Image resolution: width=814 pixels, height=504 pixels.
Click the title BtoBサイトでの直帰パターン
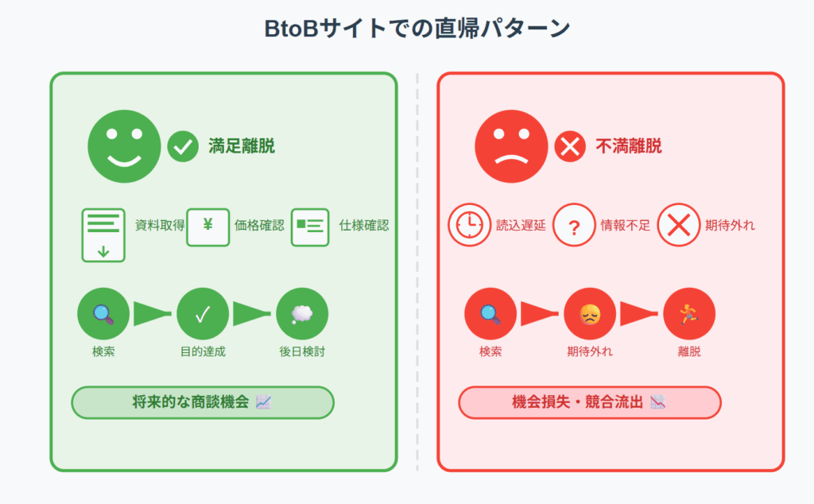(x=417, y=28)
